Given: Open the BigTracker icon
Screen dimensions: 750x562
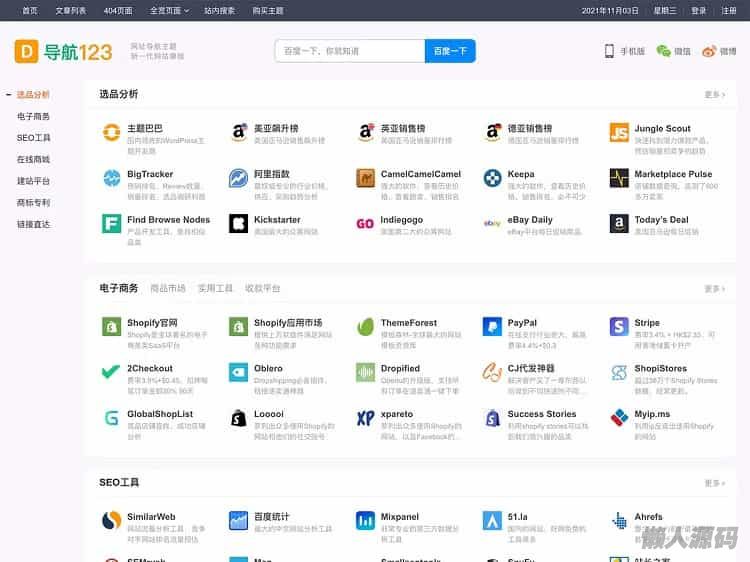Looking at the screenshot, I should coord(111,178).
